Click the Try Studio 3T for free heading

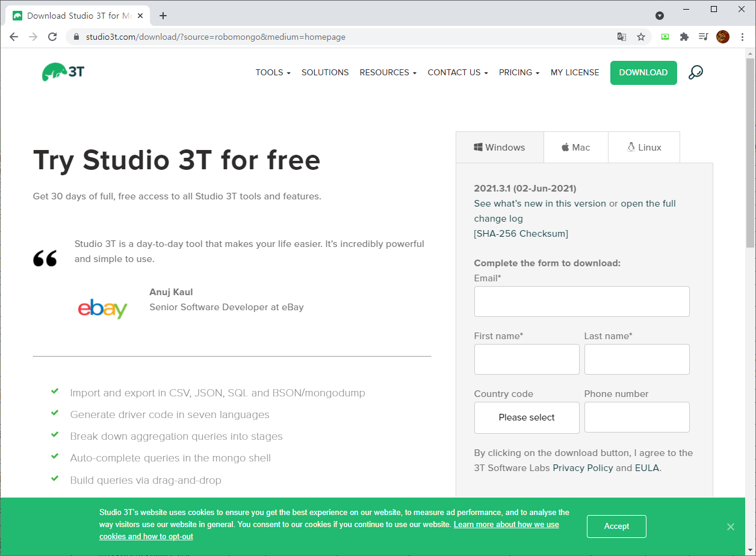tap(177, 160)
